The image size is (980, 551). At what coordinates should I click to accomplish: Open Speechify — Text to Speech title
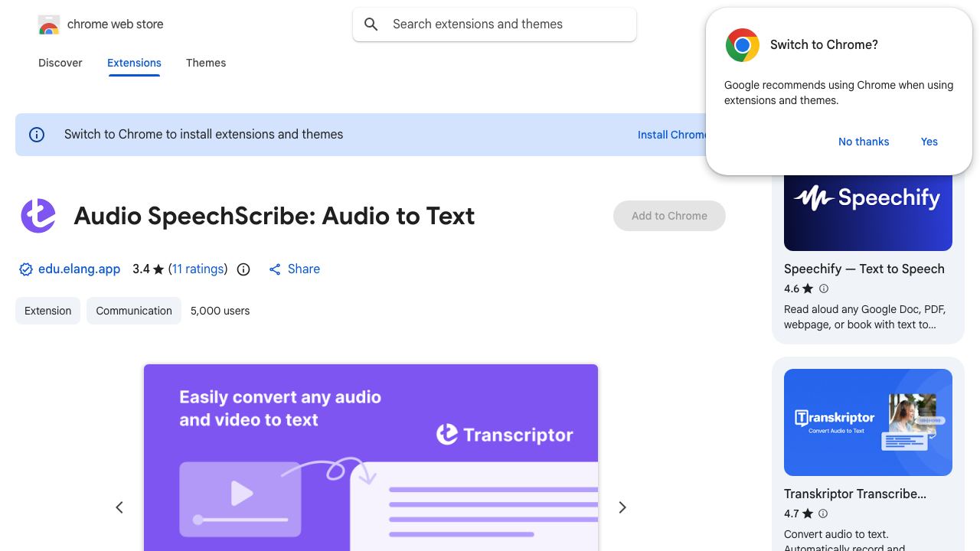tap(864, 269)
